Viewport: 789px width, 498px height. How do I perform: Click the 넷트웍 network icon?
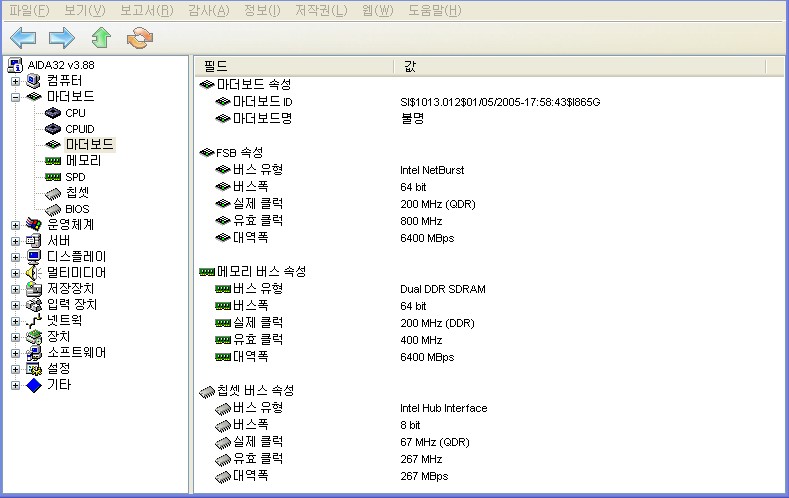click(33, 321)
